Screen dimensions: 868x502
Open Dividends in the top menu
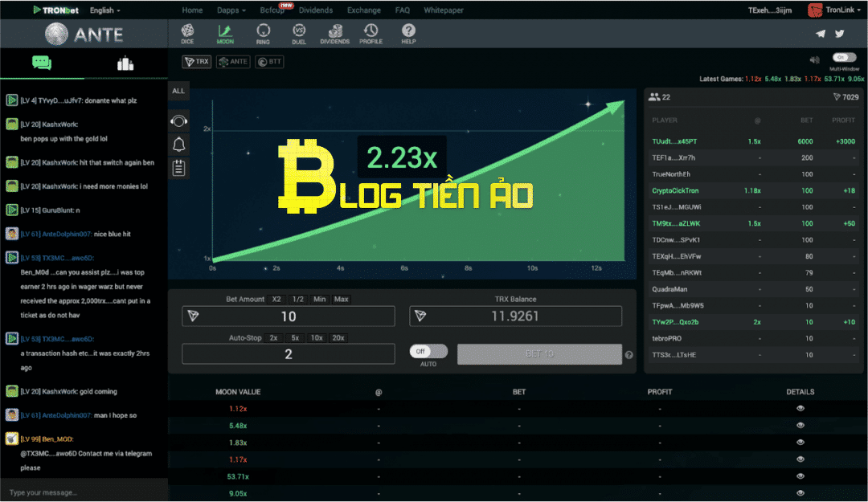[316, 10]
